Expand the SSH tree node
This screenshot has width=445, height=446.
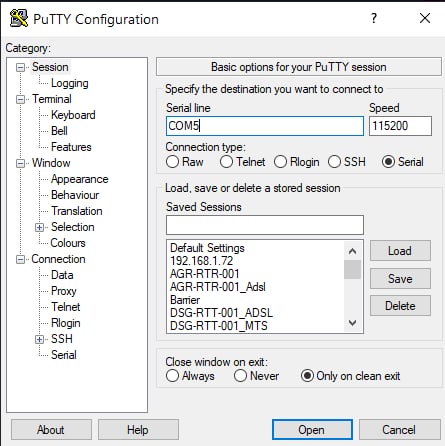tap(39, 340)
